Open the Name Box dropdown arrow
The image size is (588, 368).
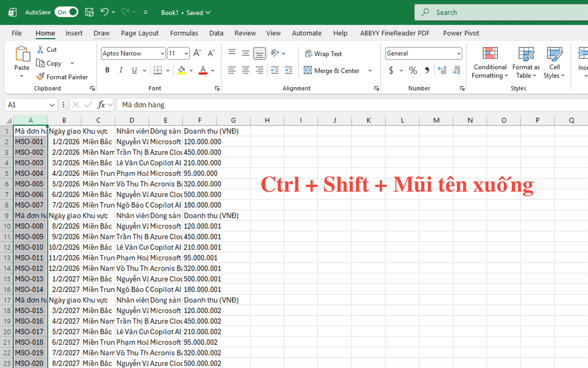click(x=52, y=105)
